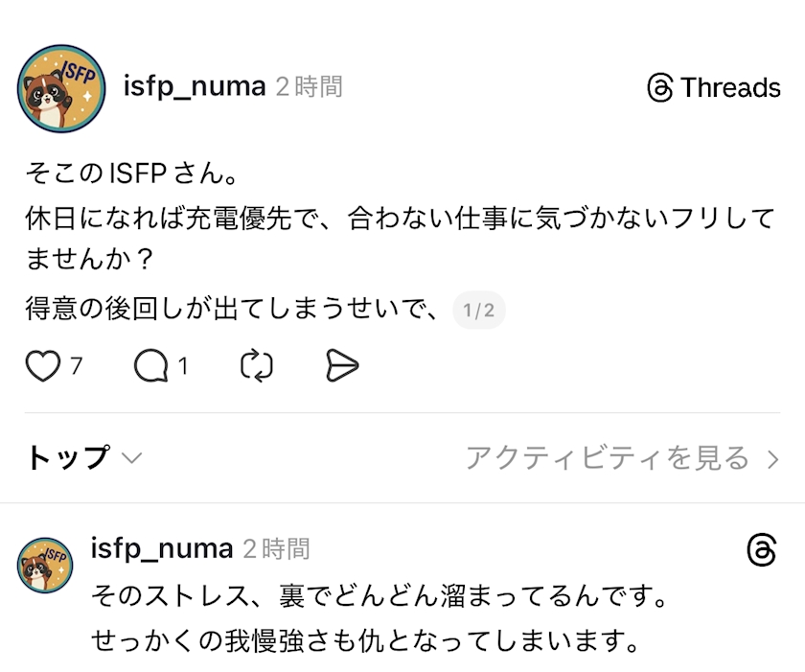Open small isfp_numa avatar on reply
Viewport: 805px width, 672px height.
(x=45, y=564)
